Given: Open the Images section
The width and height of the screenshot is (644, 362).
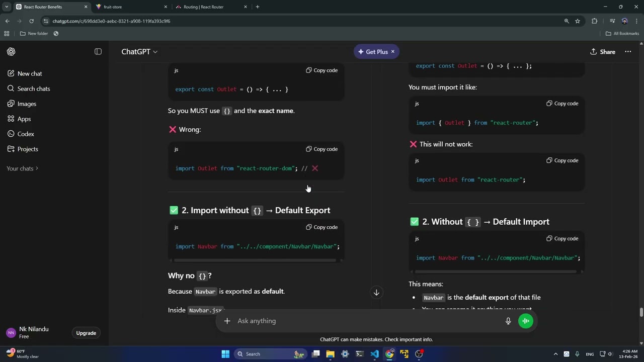Looking at the screenshot, I should click(x=27, y=104).
